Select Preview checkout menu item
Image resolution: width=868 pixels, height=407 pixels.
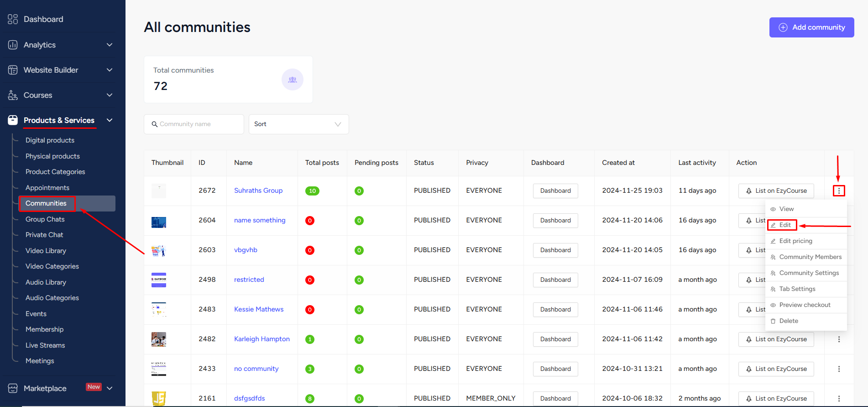(x=806, y=305)
